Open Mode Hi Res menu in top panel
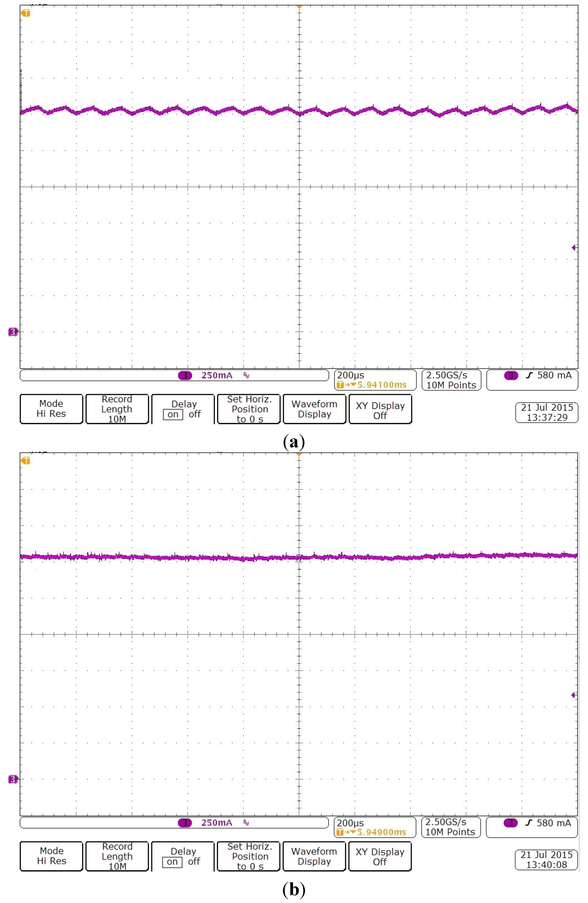Screen dimensions: 588x903 [x=51, y=409]
